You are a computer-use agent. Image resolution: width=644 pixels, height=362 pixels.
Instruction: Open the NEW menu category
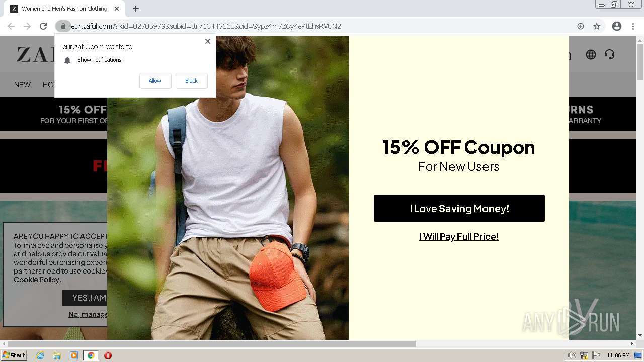[x=22, y=85]
